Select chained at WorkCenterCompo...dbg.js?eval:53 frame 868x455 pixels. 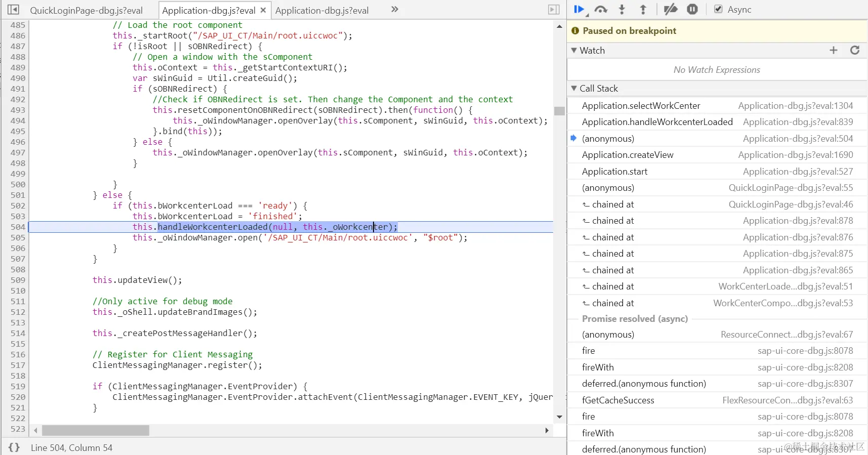coord(717,303)
